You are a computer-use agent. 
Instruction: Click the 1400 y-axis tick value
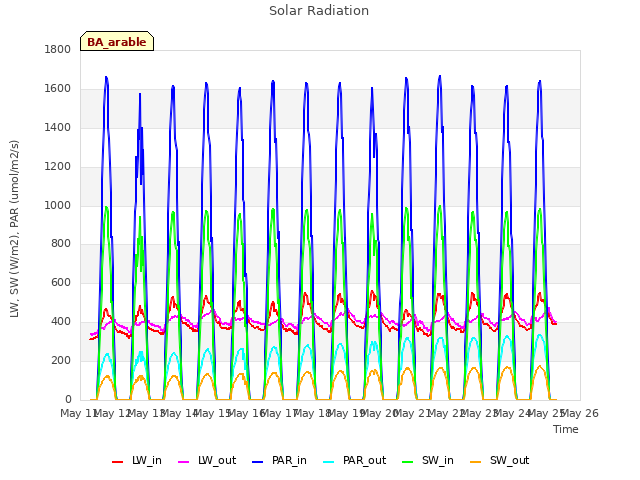click(x=58, y=128)
